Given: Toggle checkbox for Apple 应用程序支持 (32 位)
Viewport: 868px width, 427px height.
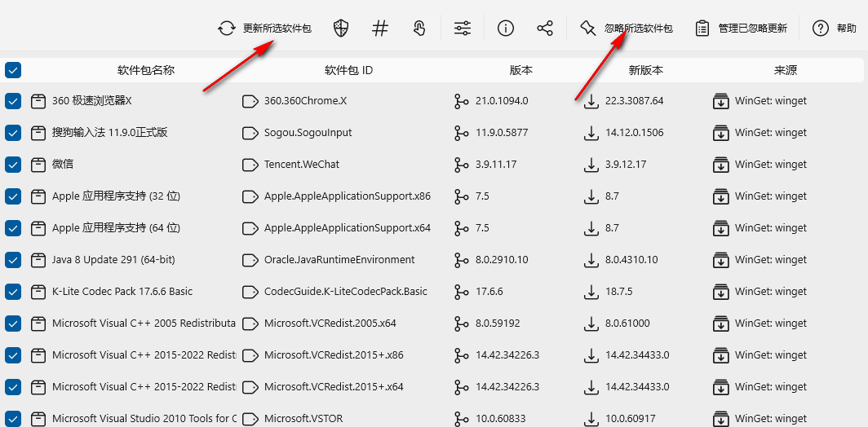Looking at the screenshot, I should pyautogui.click(x=13, y=196).
